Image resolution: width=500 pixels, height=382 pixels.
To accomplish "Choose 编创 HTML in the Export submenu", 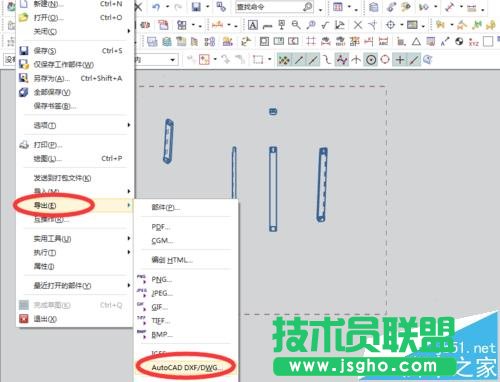I will coord(186,260).
